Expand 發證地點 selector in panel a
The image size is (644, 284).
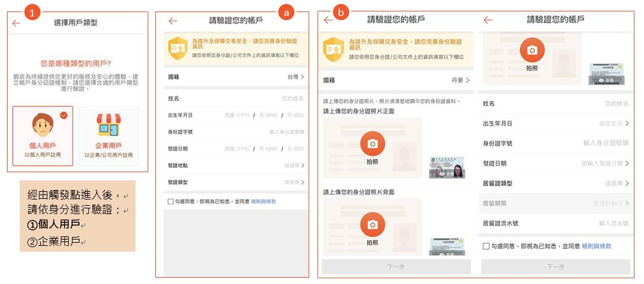pos(235,166)
